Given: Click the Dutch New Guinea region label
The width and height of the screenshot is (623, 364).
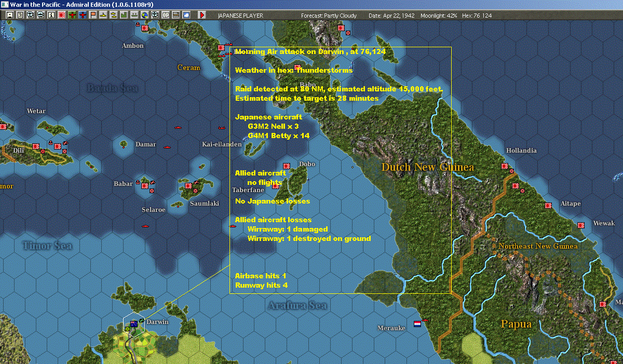Looking at the screenshot, I should point(428,167).
